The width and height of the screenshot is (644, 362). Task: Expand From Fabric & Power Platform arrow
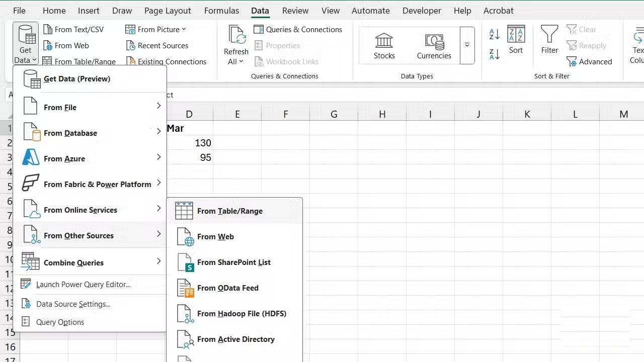158,183
